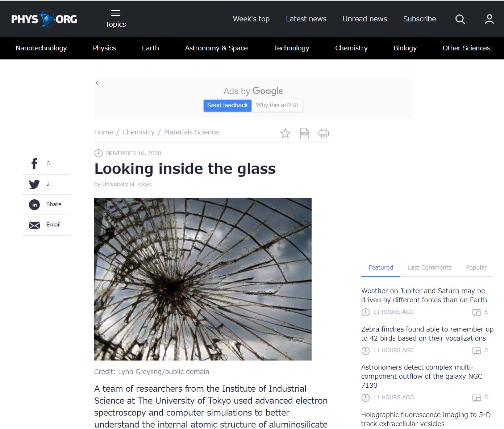
Task: Share article on Facebook
Action: (34, 164)
